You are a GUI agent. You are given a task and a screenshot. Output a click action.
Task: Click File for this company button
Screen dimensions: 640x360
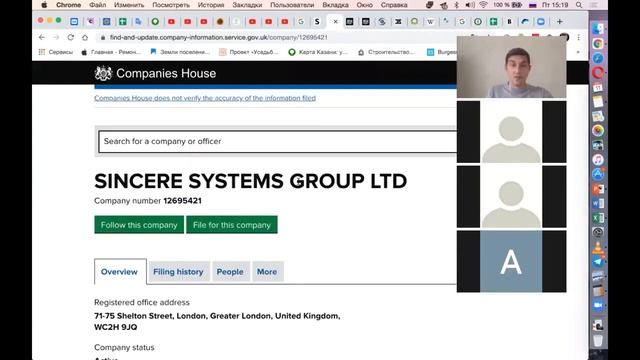[x=232, y=225]
